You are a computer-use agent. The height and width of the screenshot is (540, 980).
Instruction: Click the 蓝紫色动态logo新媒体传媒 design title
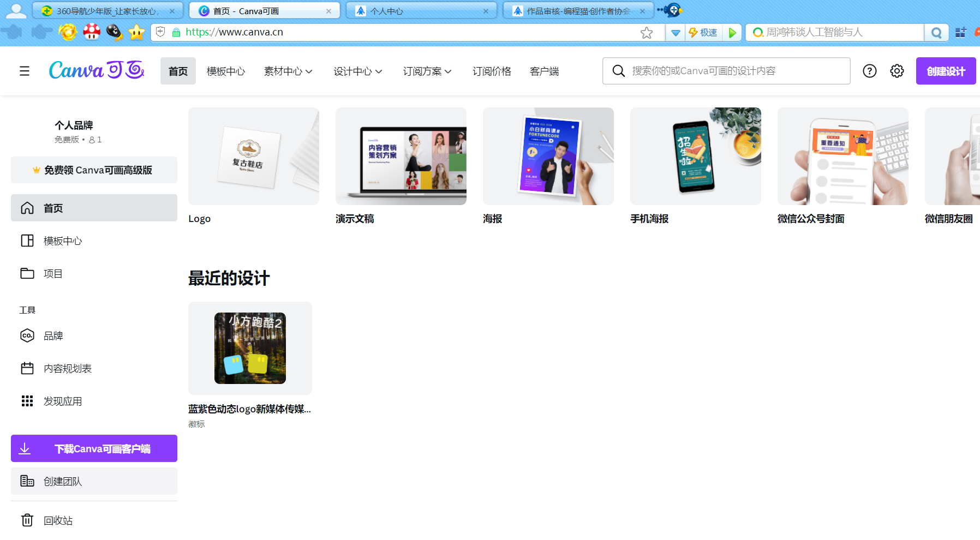(x=249, y=409)
